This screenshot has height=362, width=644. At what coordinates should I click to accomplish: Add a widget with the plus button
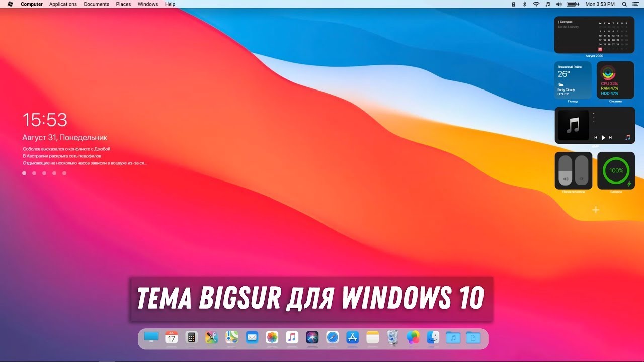596,210
